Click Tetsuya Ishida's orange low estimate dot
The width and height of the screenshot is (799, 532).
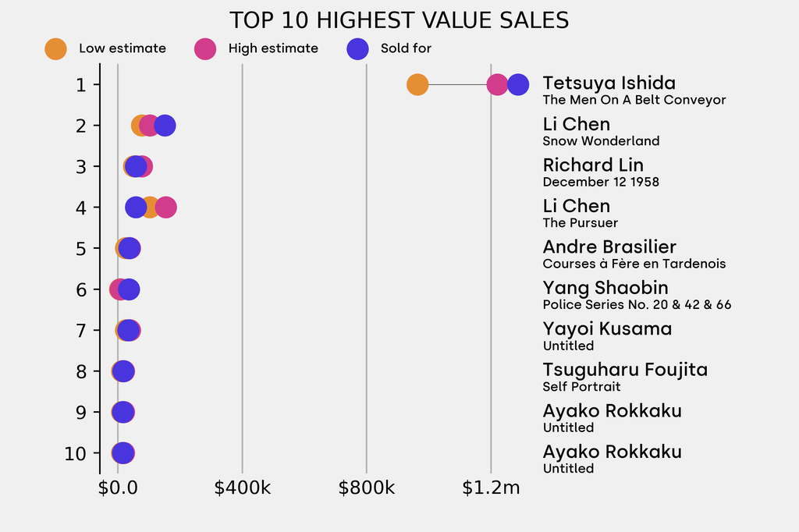tap(417, 84)
